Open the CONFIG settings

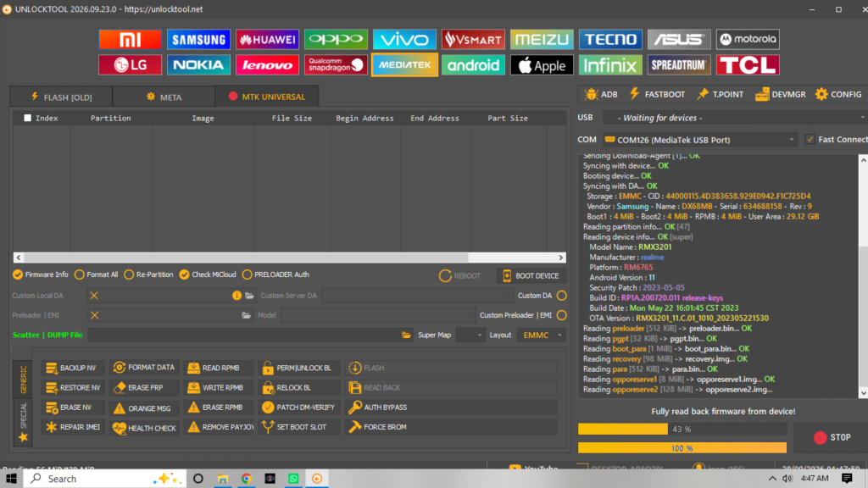click(x=838, y=94)
